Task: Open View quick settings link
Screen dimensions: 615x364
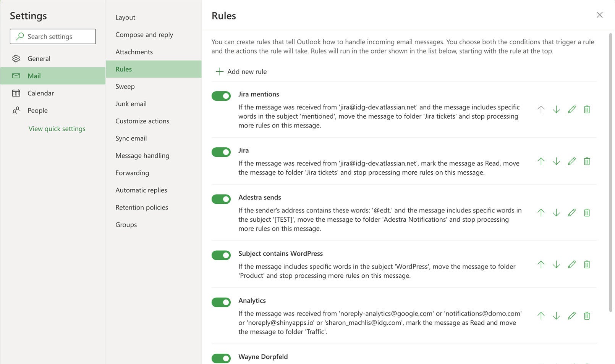Action: coord(57,129)
